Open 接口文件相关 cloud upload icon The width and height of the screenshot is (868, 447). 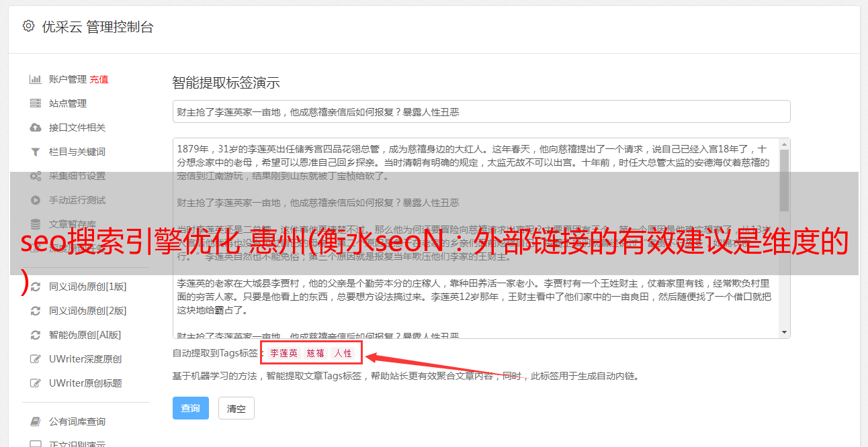coord(36,128)
